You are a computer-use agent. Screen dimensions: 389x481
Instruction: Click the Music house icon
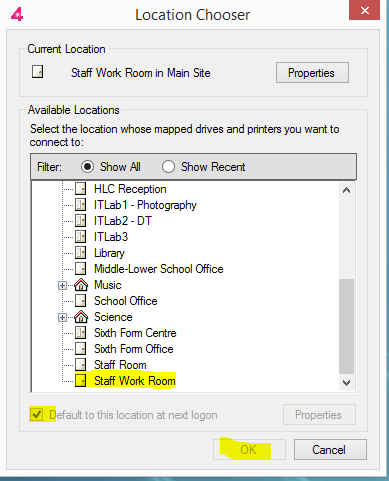point(81,285)
